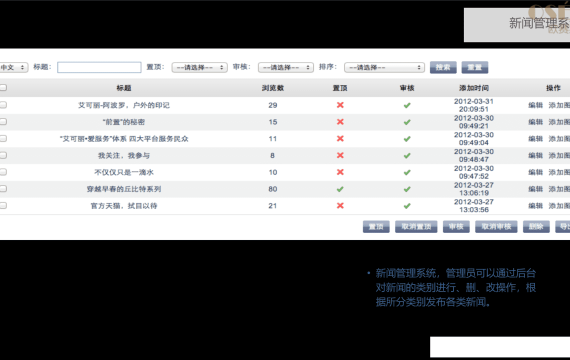The height and width of the screenshot is (360, 570).
Task: Click title 官方天猫，拭目以待
Action: 124,205
